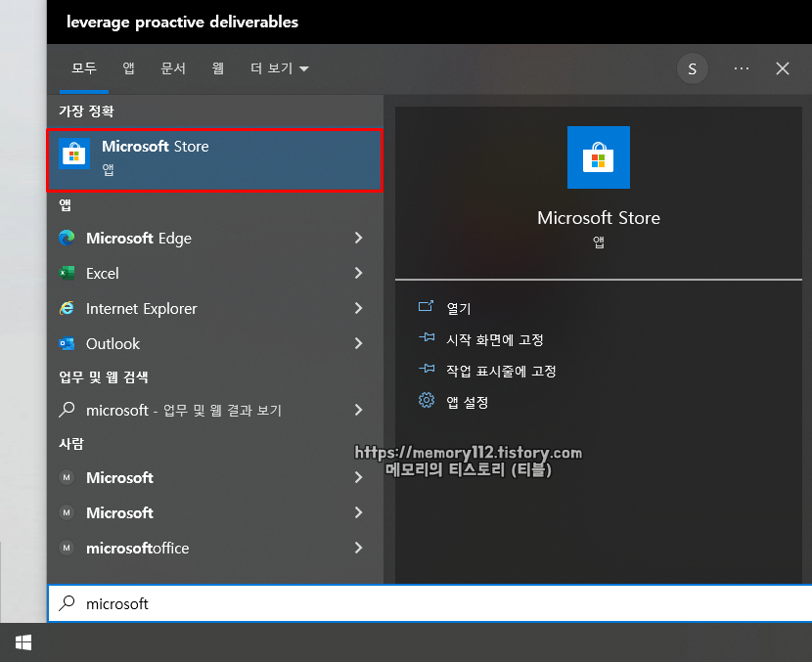Close the search panel
The width and height of the screenshot is (812, 662).
783,68
